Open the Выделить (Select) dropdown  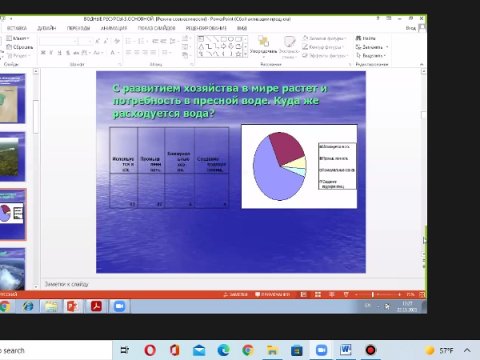[371, 56]
